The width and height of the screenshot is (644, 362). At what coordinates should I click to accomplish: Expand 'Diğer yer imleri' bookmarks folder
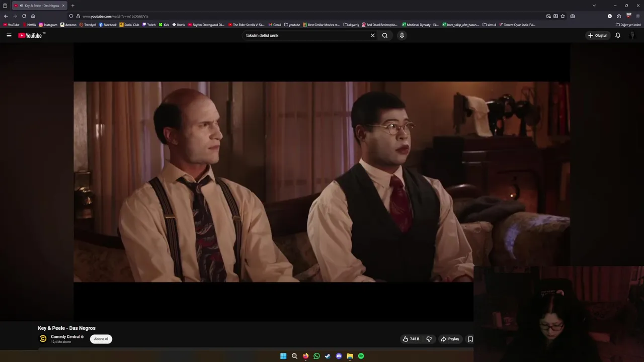coord(628,25)
